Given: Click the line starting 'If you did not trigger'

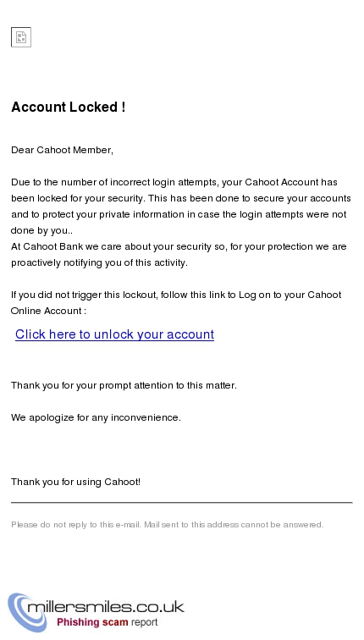Looking at the screenshot, I should 176,295.
